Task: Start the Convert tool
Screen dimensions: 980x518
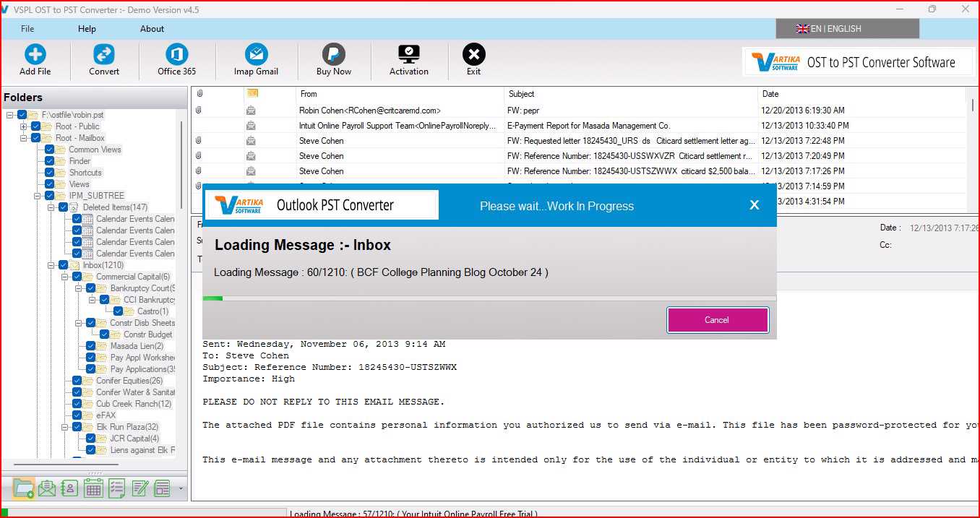Action: pos(104,54)
